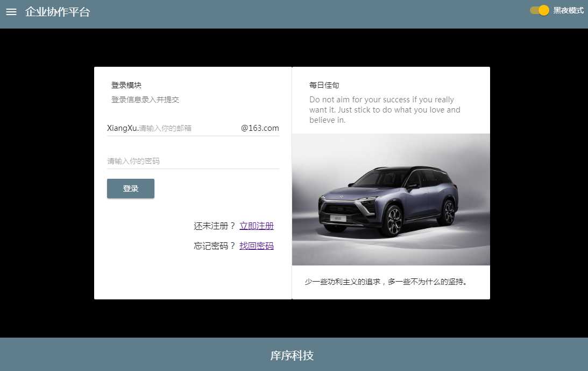Click the 少一些功利主义的追求 caption text
Viewport: 588px width, 371px height.
tap(386, 282)
